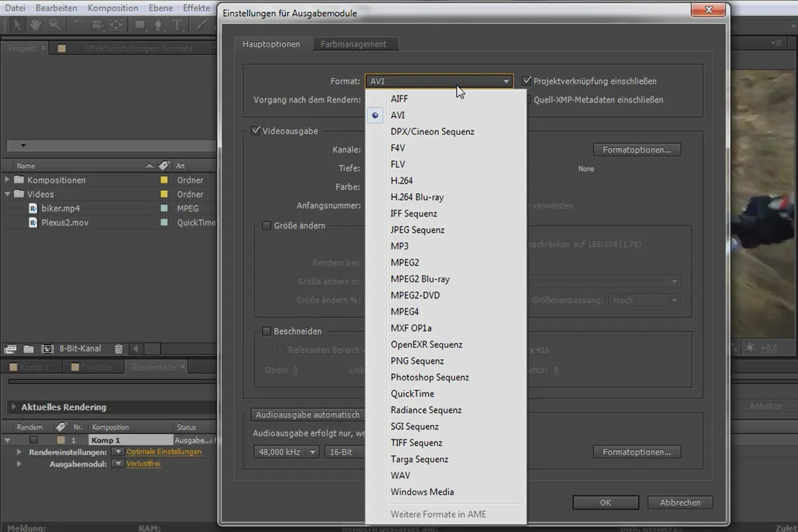
Task: Enable the Größe ändern checkbox
Action: pos(267,225)
